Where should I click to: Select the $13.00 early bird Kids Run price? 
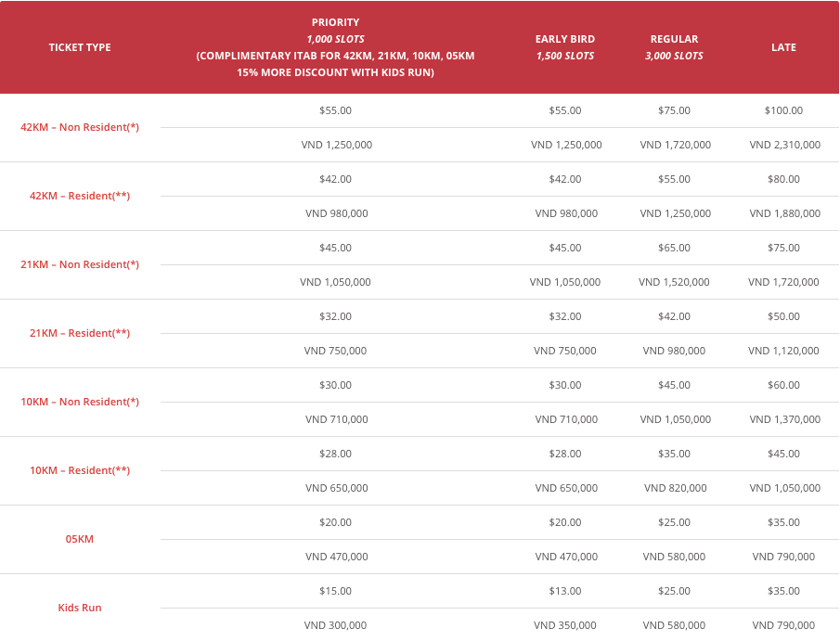(565, 591)
